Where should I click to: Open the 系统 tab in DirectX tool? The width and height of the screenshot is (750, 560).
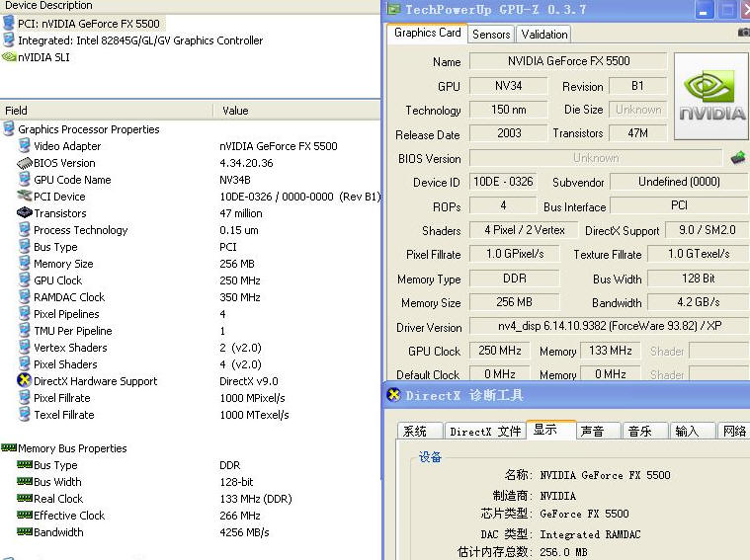[419, 431]
